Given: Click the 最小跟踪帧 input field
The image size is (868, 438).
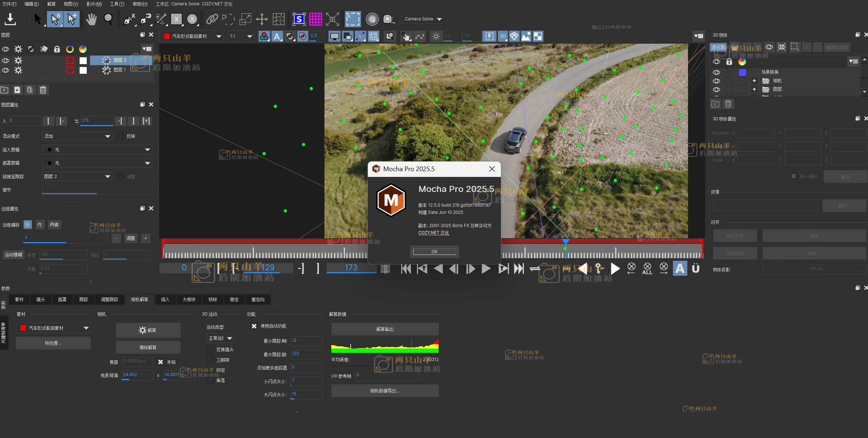Looking at the screenshot, I should click(x=306, y=341).
